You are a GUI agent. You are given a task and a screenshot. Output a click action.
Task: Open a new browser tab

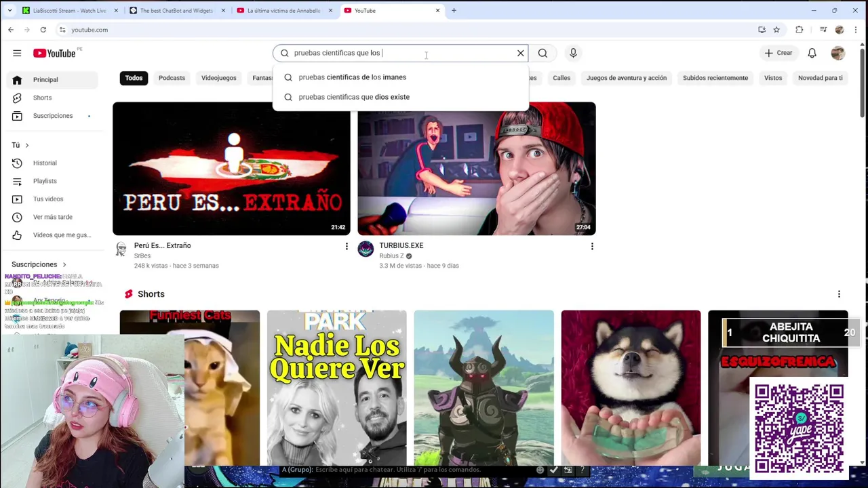click(454, 10)
